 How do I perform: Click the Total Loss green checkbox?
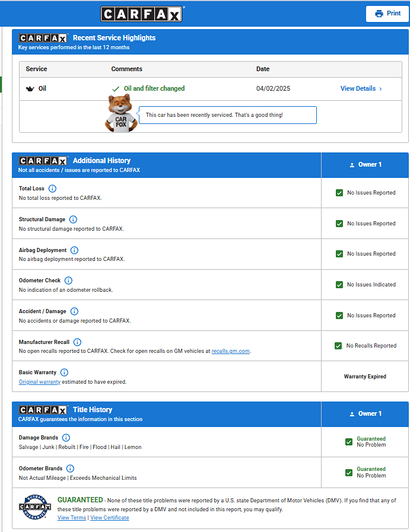(x=339, y=193)
